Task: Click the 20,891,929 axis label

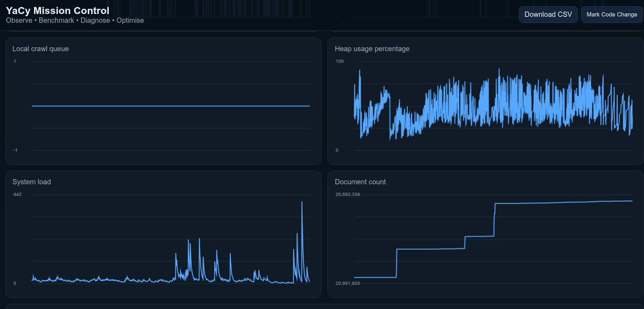Action: (x=347, y=283)
